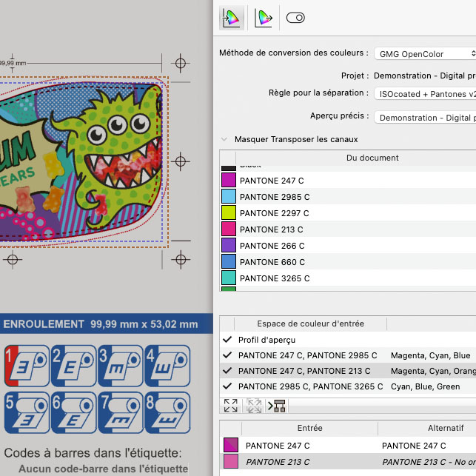Viewport: 476px width, 476px height.
Task: Choose winding direction icon 7
Action: 121,412
